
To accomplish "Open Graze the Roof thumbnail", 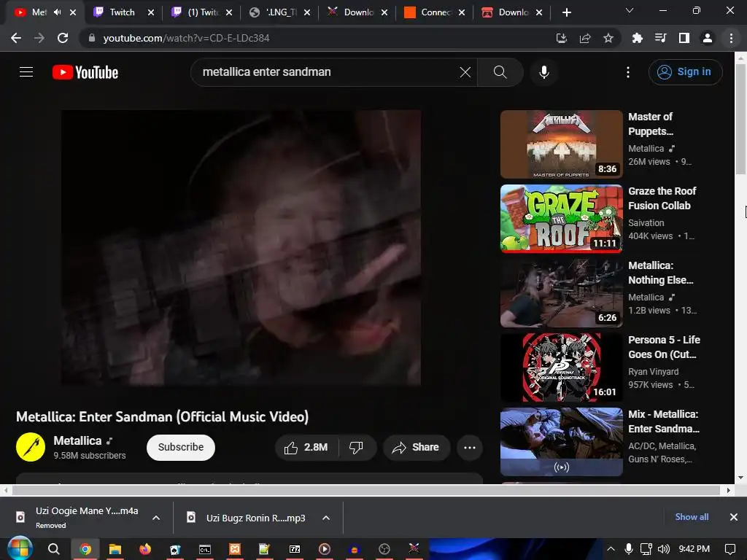I will tap(561, 219).
